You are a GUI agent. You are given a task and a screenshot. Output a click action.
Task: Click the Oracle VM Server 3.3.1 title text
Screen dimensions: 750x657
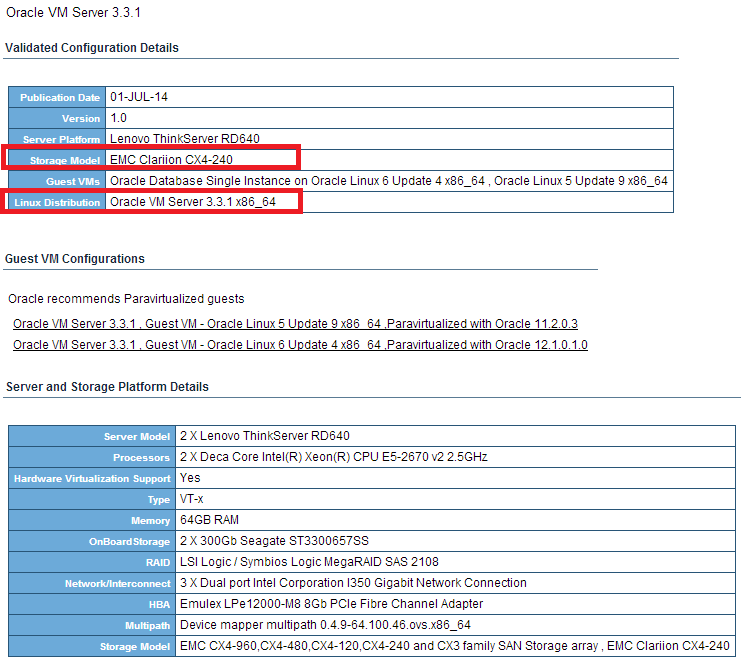(x=73, y=12)
